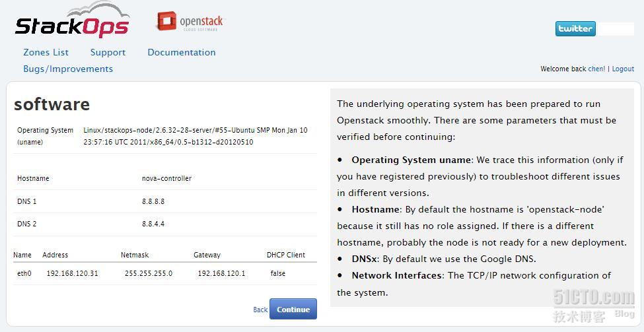
Task: Select the nova-controller hostname value
Action: [166, 178]
